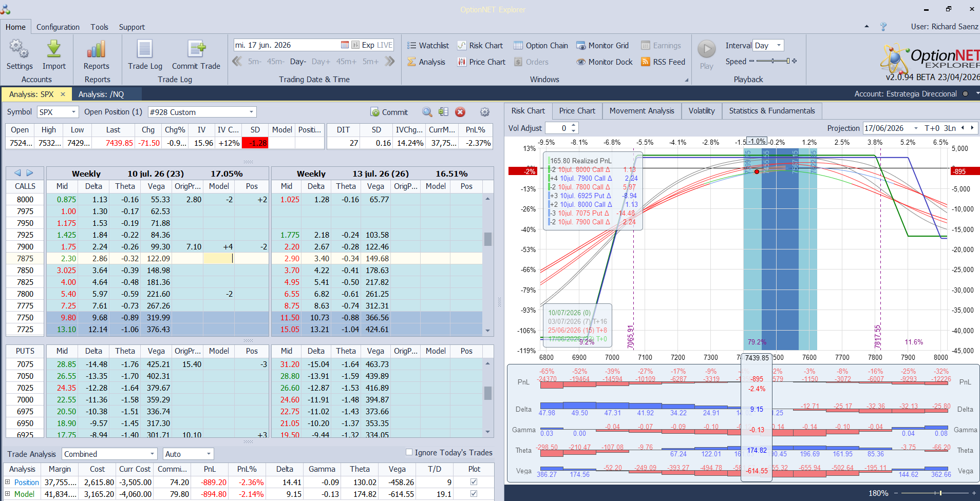980x501 pixels.
Task: Increase Vol Adjust with up stepper
Action: [574, 125]
